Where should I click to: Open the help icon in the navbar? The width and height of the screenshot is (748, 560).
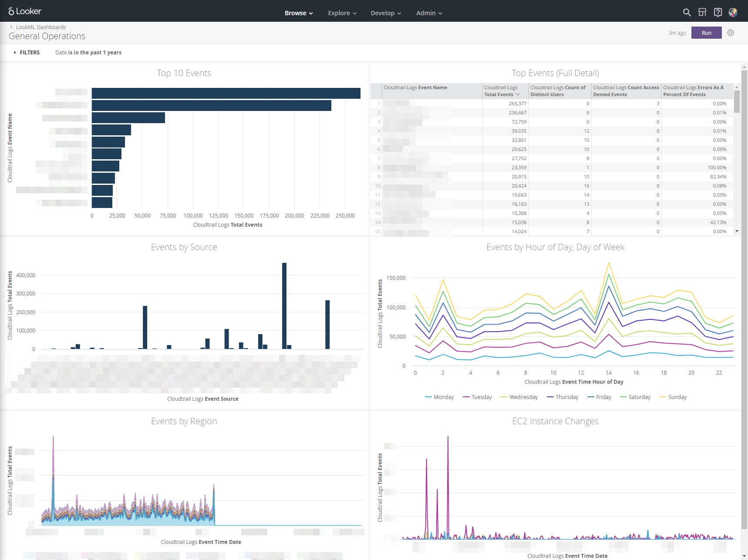718,12
